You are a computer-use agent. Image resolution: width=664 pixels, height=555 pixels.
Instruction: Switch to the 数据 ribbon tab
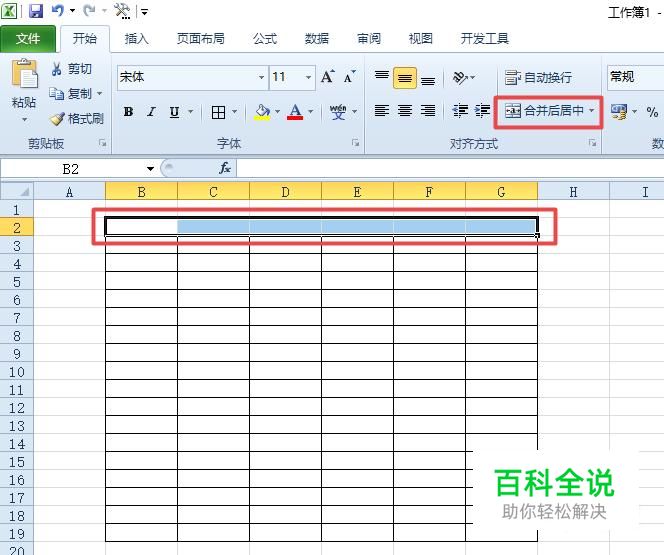tap(317, 39)
